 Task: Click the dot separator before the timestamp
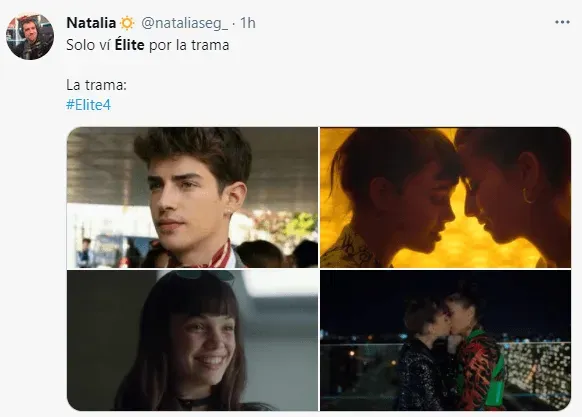tap(233, 24)
